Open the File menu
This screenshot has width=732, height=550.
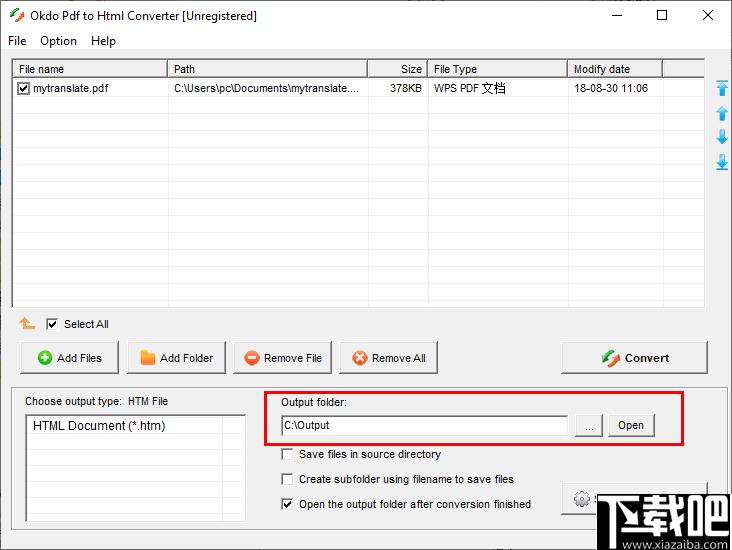point(17,41)
